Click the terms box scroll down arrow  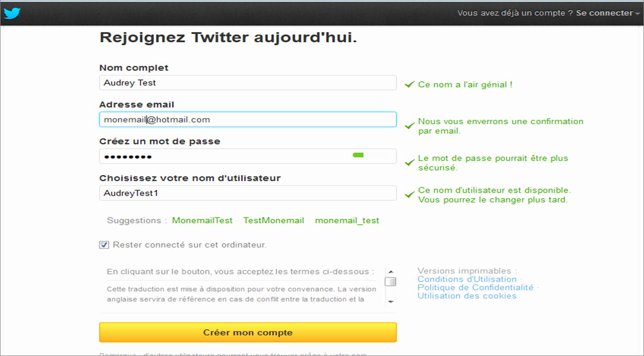point(390,302)
